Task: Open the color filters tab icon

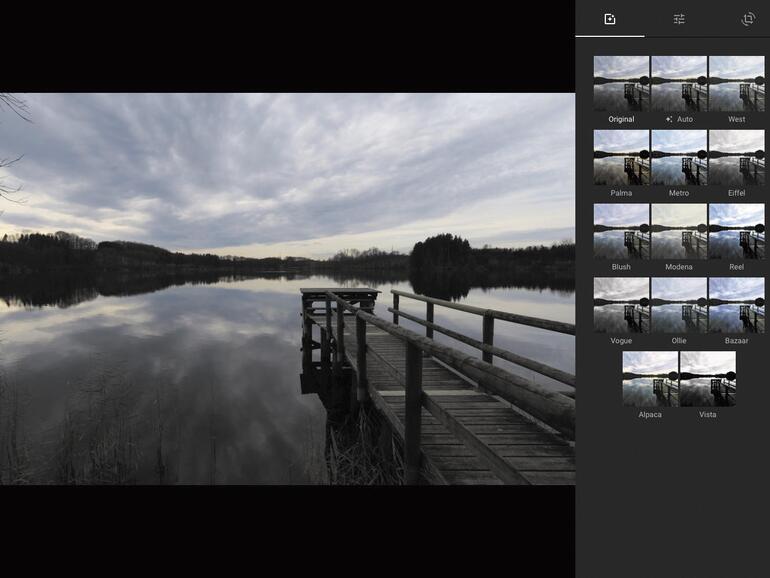Action: (x=609, y=19)
